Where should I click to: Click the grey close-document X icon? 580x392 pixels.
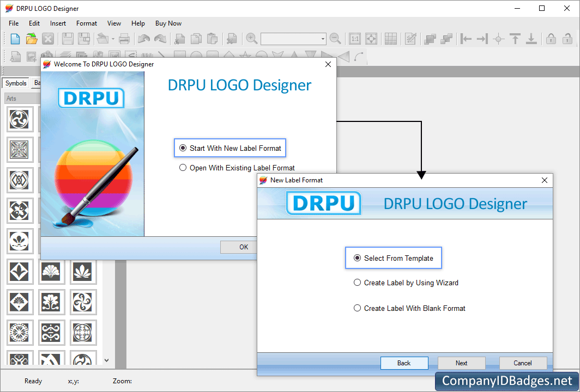coord(48,39)
